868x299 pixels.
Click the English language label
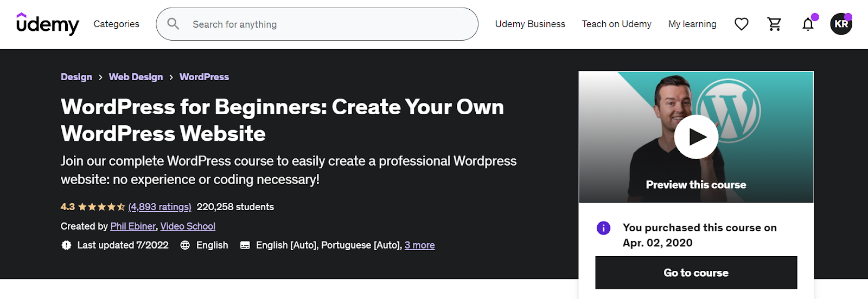click(x=212, y=245)
